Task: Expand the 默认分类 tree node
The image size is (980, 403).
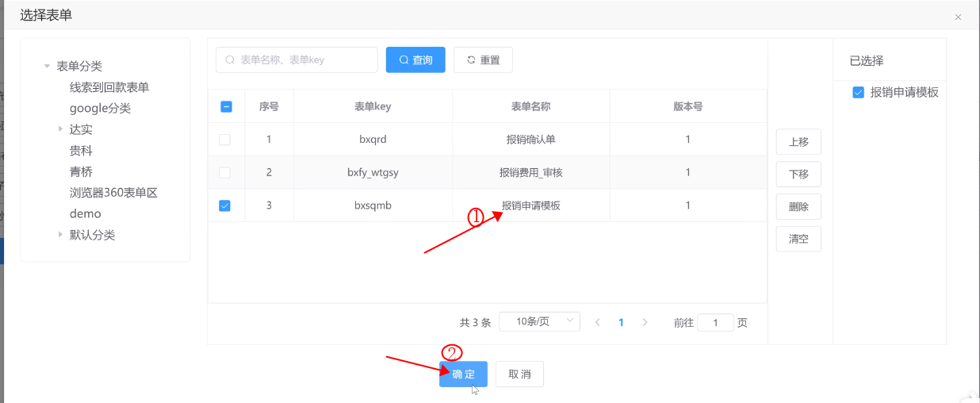Action: pyautogui.click(x=60, y=235)
